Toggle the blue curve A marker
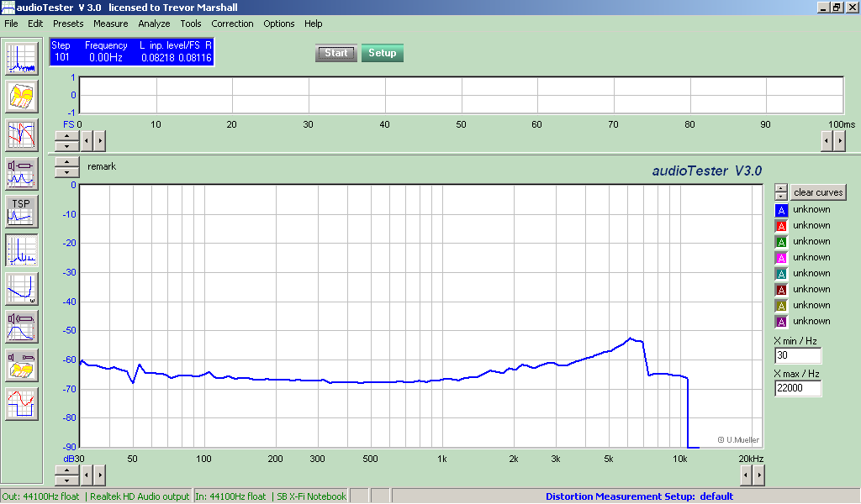The width and height of the screenshot is (861, 504). (781, 210)
